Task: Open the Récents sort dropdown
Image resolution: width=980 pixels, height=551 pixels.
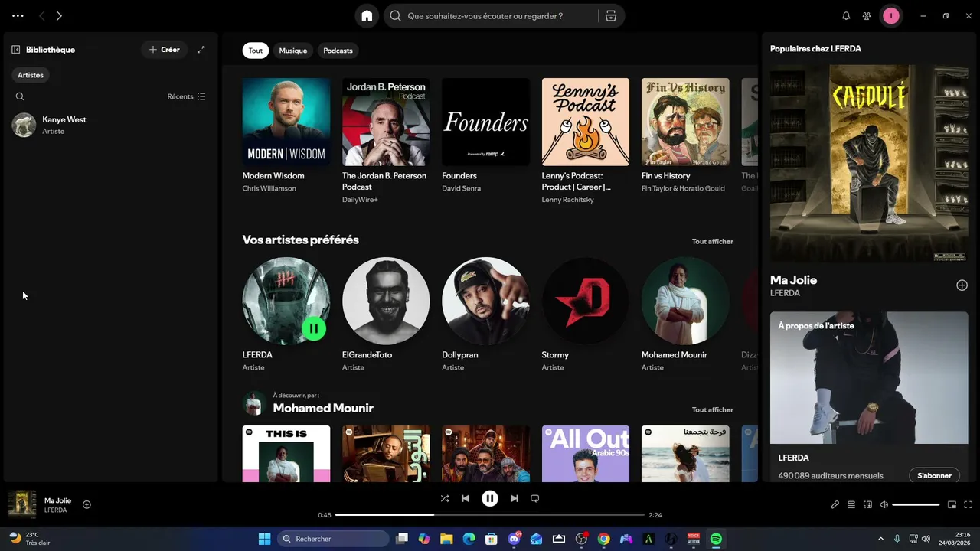Action: [187, 96]
